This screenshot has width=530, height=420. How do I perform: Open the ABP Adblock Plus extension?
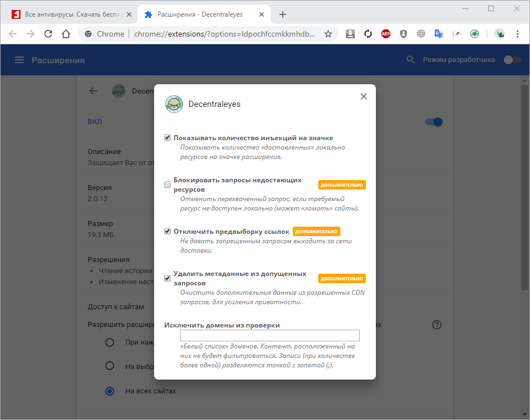point(386,34)
